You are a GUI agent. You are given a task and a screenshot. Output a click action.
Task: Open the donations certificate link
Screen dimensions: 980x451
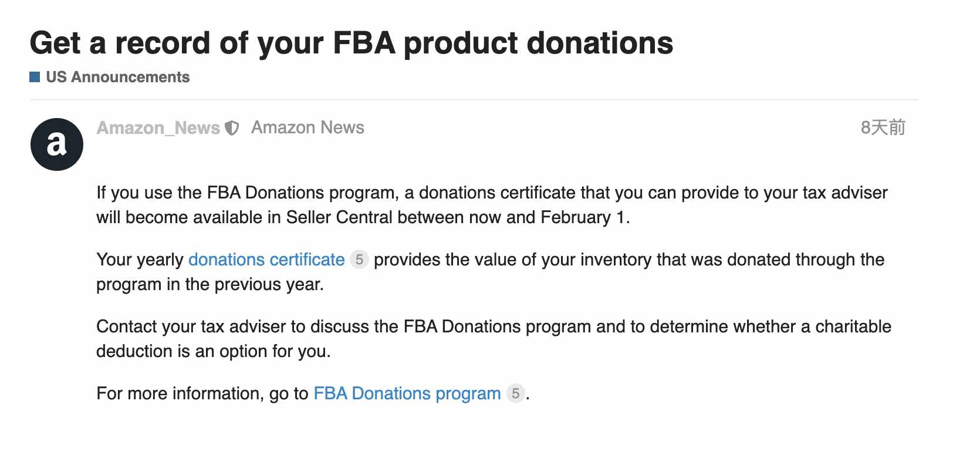pyautogui.click(x=266, y=260)
